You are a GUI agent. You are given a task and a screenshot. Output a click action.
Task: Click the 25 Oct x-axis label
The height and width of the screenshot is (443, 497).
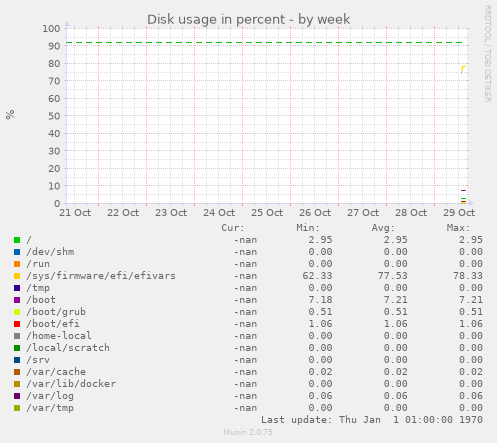click(x=267, y=213)
